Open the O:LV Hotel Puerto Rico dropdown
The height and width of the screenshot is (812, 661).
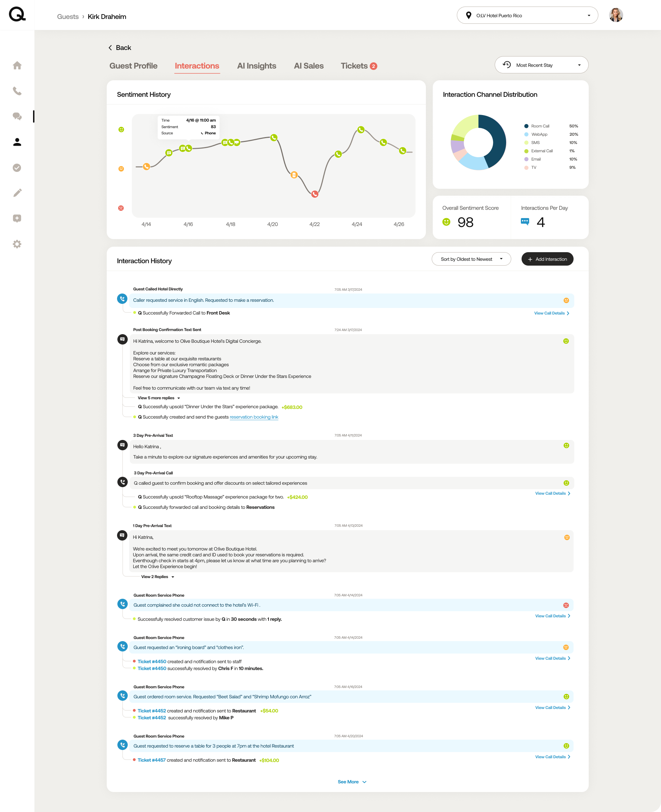pos(527,16)
